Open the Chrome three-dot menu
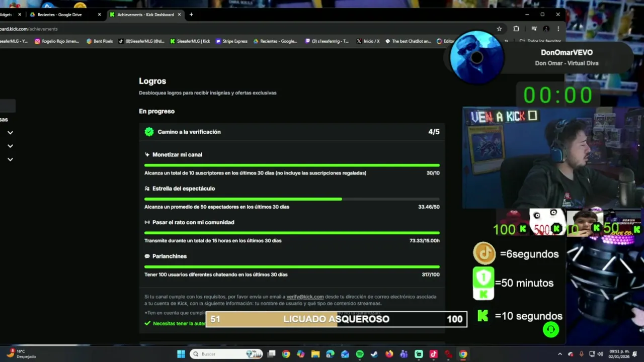644x362 pixels. pyautogui.click(x=558, y=29)
